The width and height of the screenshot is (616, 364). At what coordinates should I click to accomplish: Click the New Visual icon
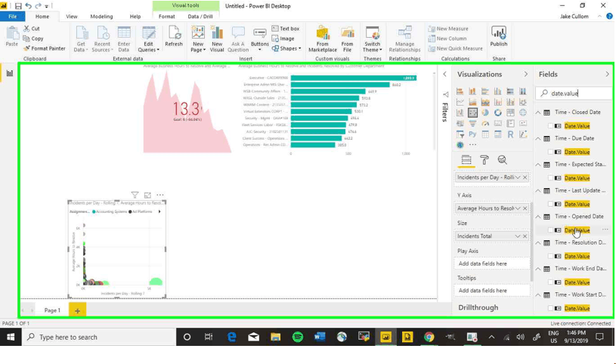[x=217, y=38]
